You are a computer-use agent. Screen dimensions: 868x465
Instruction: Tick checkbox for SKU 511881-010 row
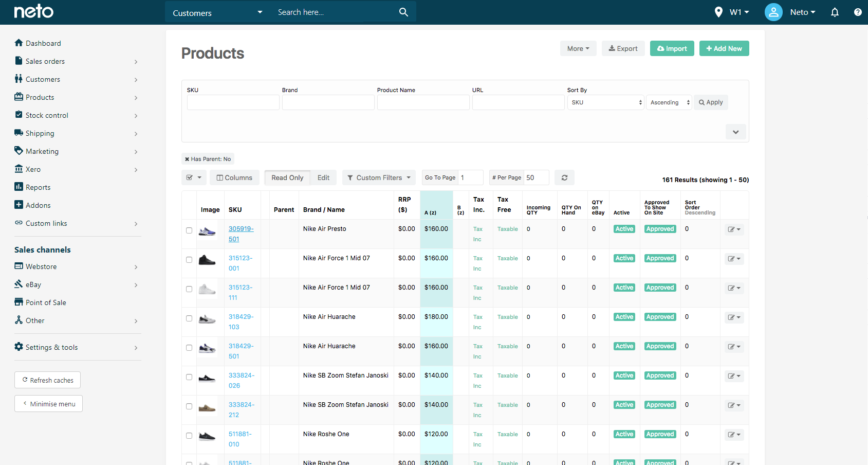[x=189, y=436]
